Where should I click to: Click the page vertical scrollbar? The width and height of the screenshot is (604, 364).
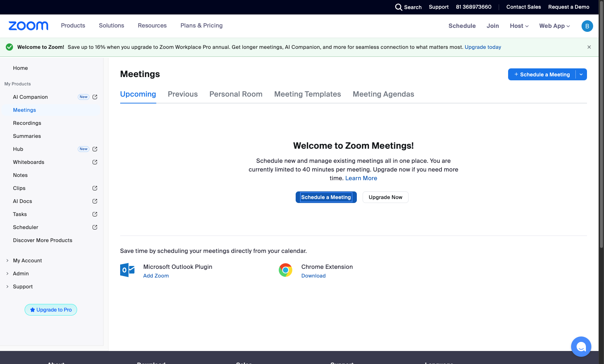click(x=601, y=125)
